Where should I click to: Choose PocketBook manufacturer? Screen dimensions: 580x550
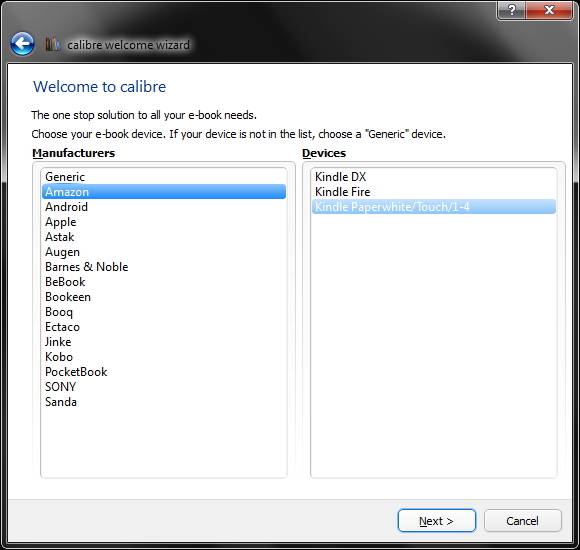(164, 372)
